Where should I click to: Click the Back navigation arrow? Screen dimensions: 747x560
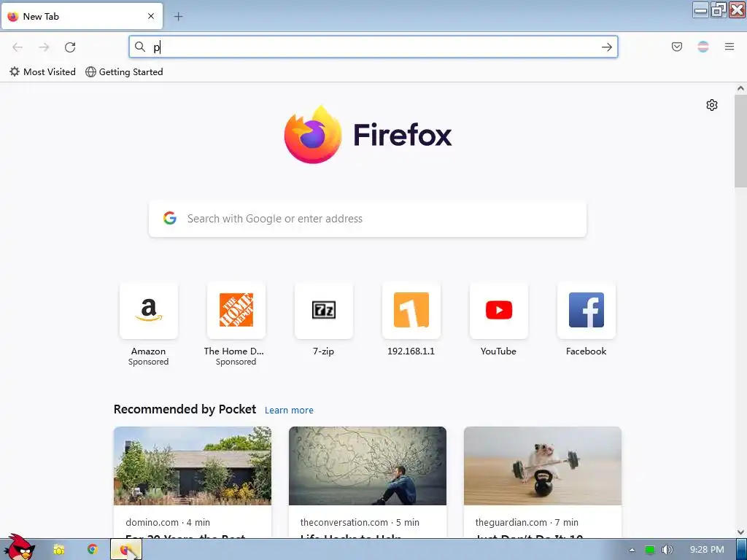(18, 47)
